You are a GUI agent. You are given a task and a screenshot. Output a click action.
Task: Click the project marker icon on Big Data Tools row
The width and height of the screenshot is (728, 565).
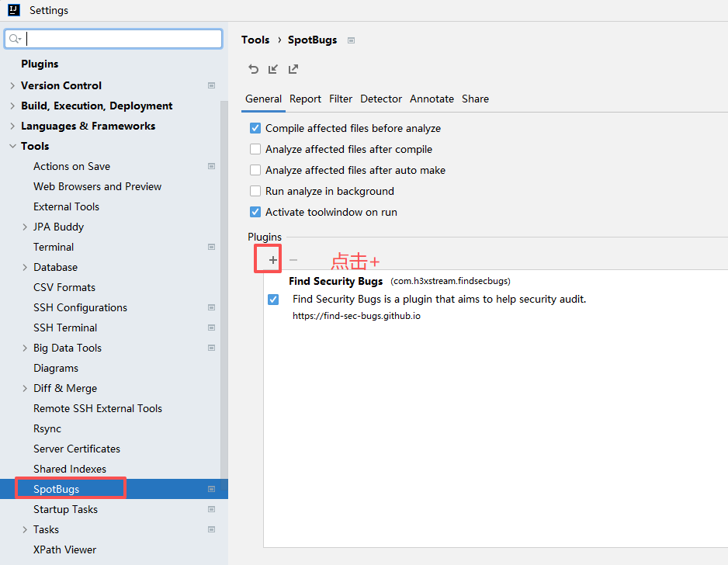click(x=211, y=348)
